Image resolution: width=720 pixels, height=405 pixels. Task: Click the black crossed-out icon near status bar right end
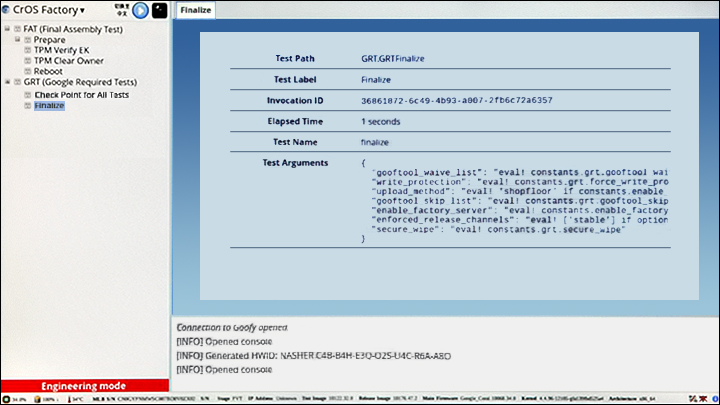coord(693,399)
